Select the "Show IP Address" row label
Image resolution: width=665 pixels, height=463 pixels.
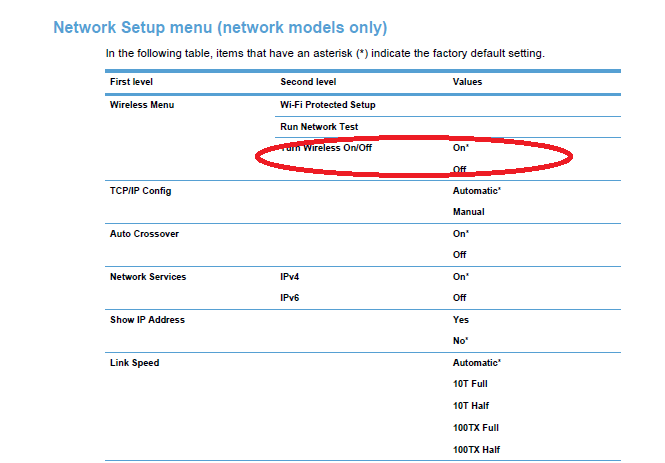147,320
